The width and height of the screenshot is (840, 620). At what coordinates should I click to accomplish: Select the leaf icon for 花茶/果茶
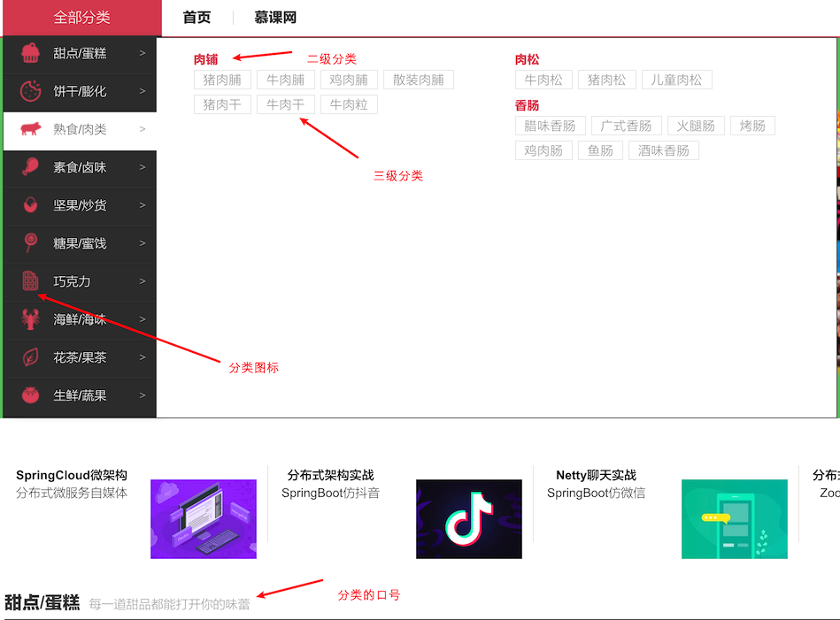tap(30, 357)
